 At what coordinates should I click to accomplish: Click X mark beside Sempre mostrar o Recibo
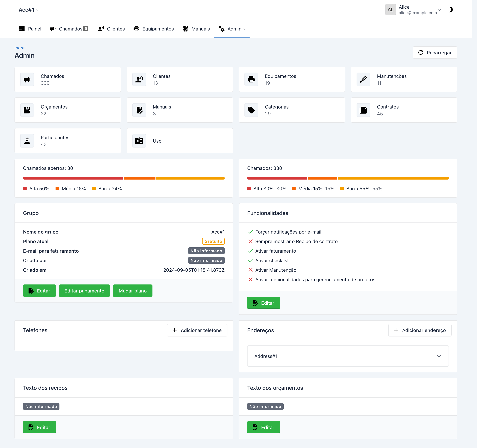[x=250, y=241]
